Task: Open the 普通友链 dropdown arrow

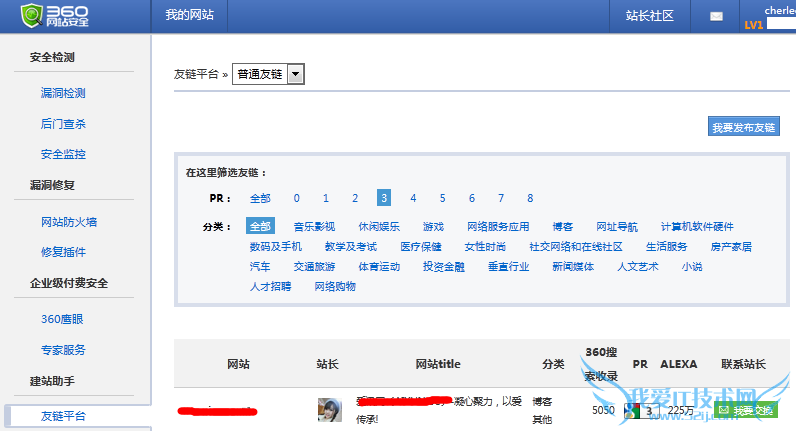Action: (x=295, y=74)
